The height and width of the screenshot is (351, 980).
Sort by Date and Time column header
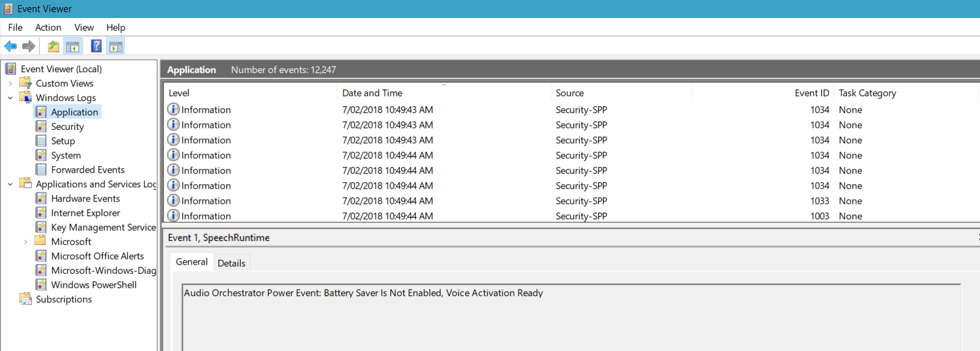444,93
